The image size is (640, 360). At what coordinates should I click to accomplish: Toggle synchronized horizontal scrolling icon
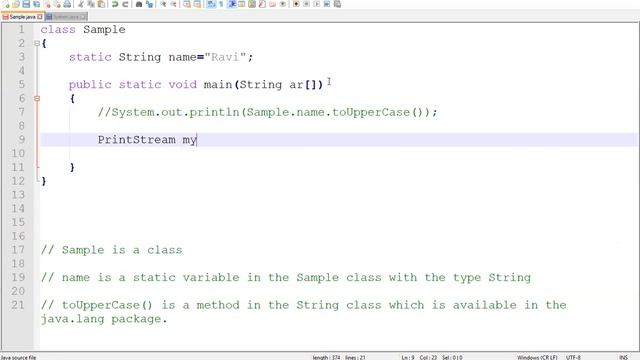click(197, 4)
